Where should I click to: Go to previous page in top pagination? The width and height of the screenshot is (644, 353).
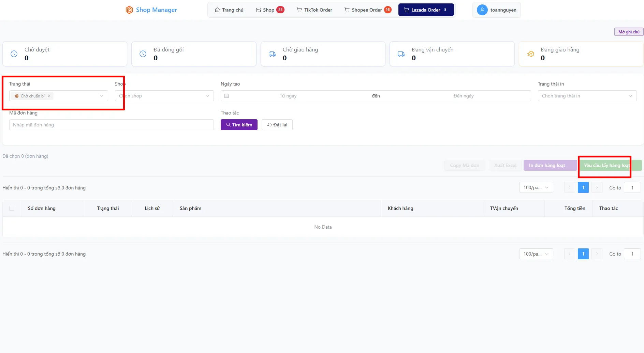tap(569, 188)
